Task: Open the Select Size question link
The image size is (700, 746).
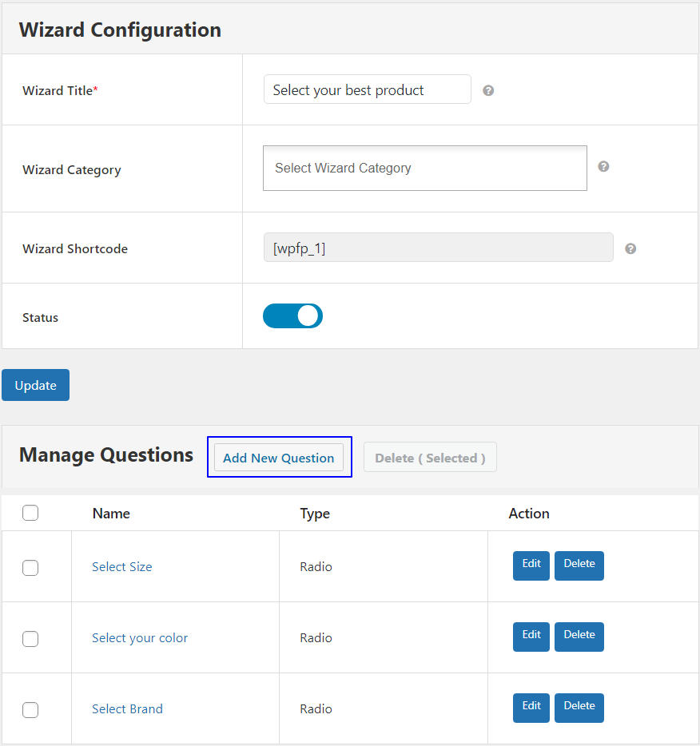Action: click(121, 566)
